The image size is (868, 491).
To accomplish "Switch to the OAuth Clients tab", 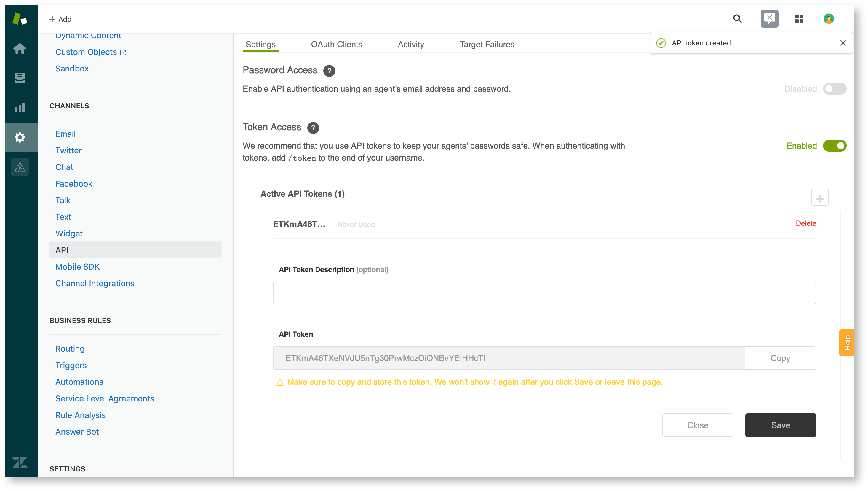I will 336,44.
